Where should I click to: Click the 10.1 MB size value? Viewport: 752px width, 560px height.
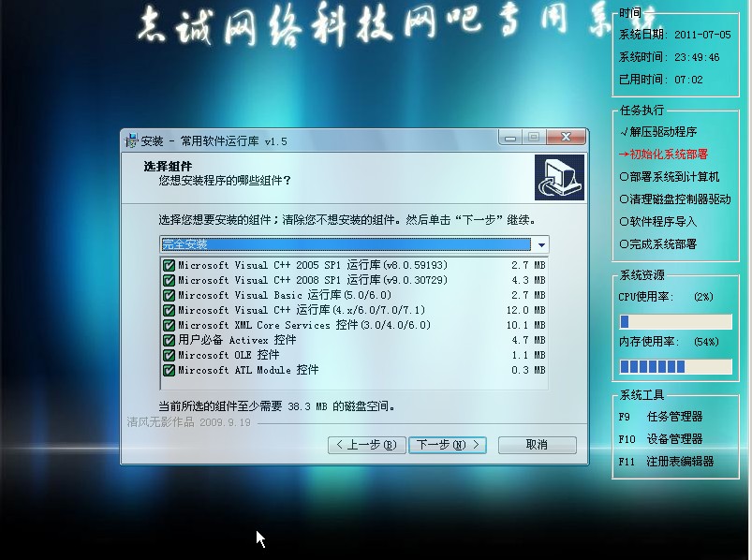point(525,325)
